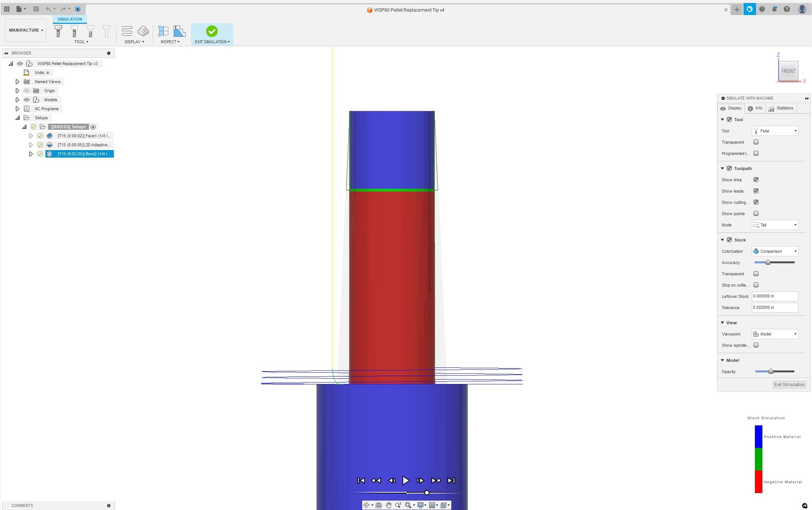Click the Inspect section analysis icon
This screenshot has height=510, width=812.
179,31
